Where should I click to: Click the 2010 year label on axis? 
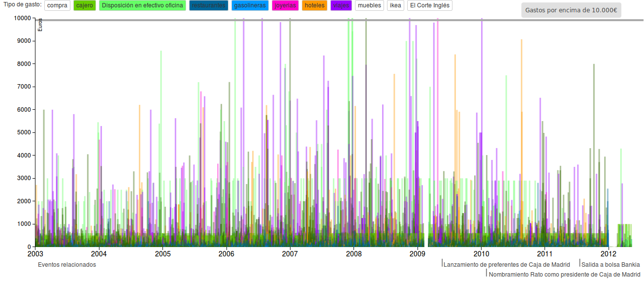[481, 254]
